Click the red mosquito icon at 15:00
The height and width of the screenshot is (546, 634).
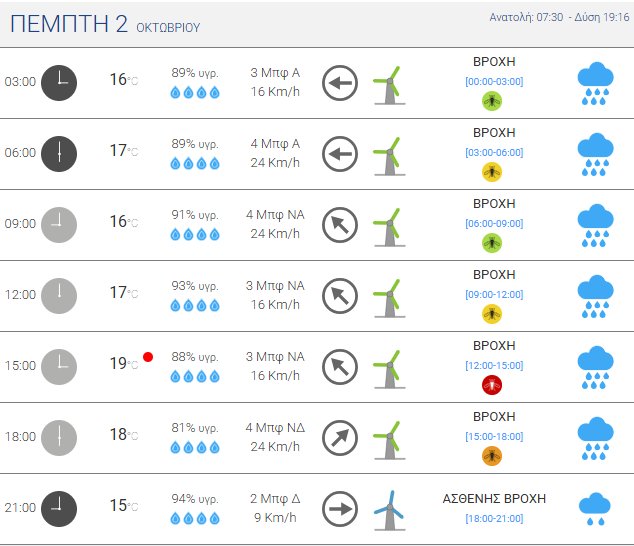[x=492, y=385]
